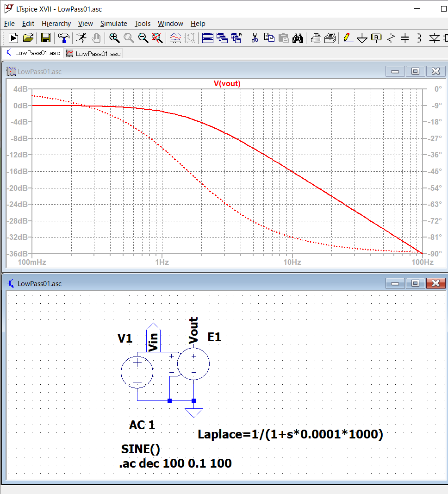448x494 pixels.
Task: Click the -45° phase axis label
Action: [435, 171]
